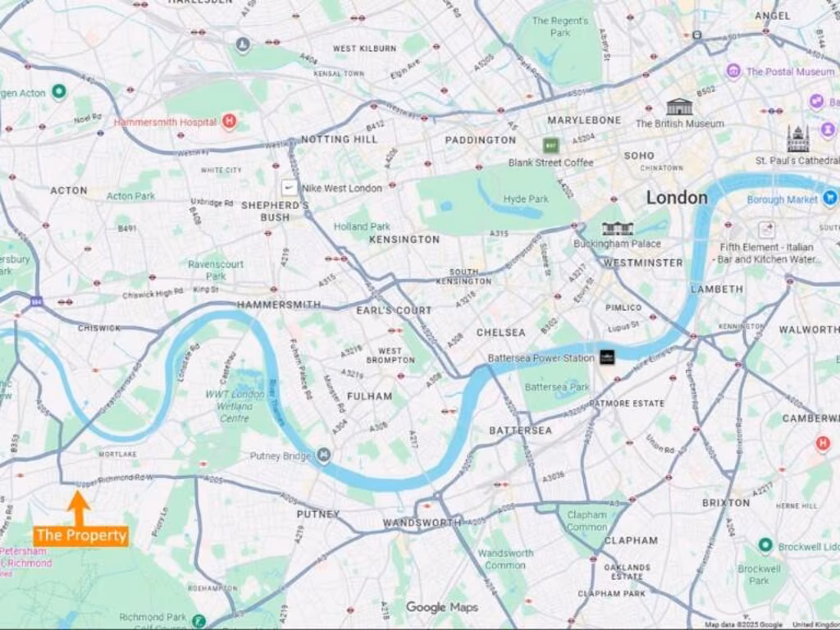840x630 pixels.
Task: Open the Buckingham Palace landmark icon
Action: (x=617, y=229)
